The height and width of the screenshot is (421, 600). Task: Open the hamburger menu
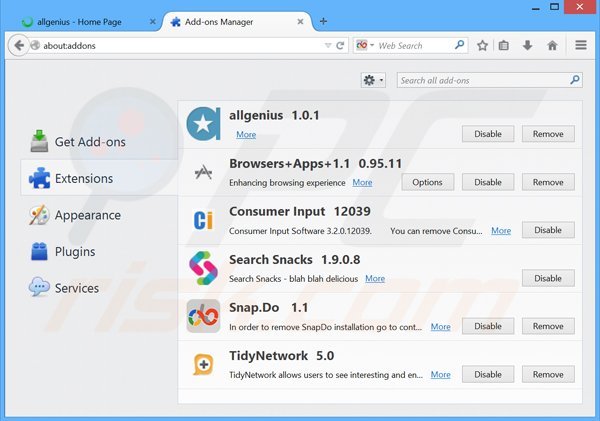(x=581, y=45)
